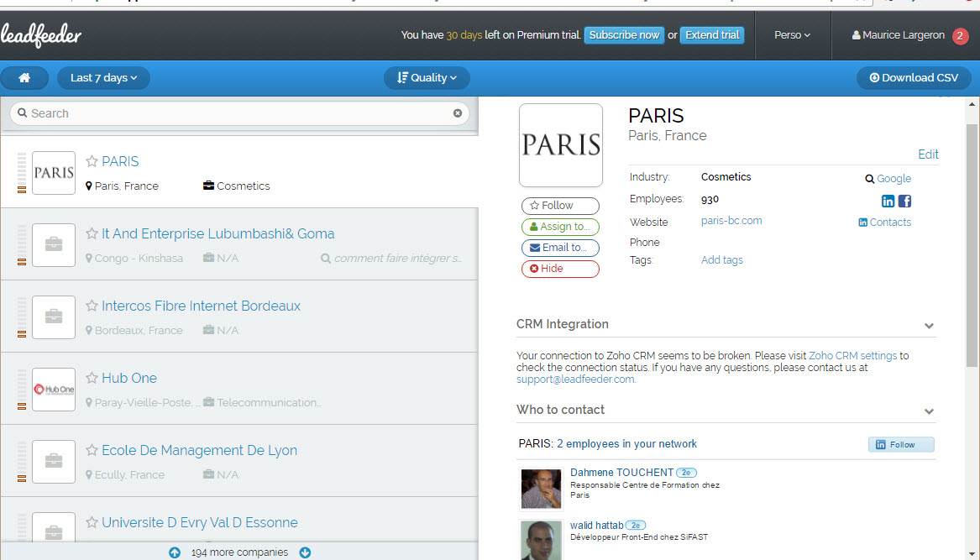Image resolution: width=980 pixels, height=560 pixels.
Task: Star the PARIS company
Action: click(92, 161)
